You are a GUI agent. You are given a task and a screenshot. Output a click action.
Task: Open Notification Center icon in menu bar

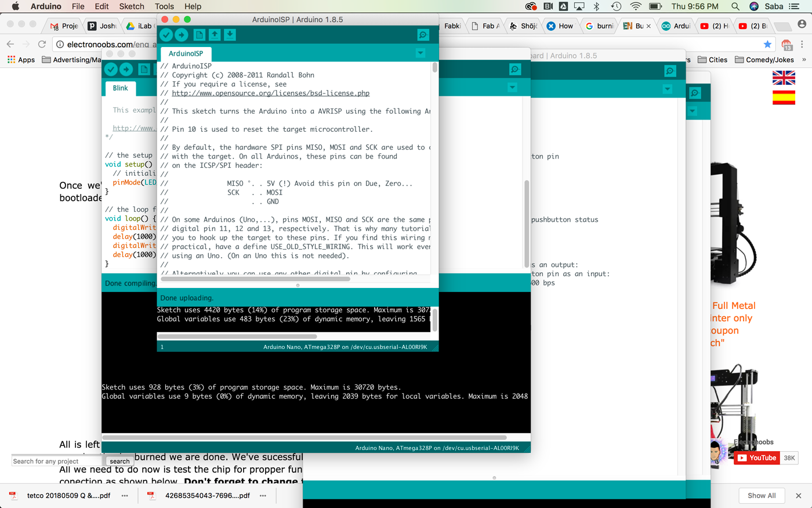point(795,6)
